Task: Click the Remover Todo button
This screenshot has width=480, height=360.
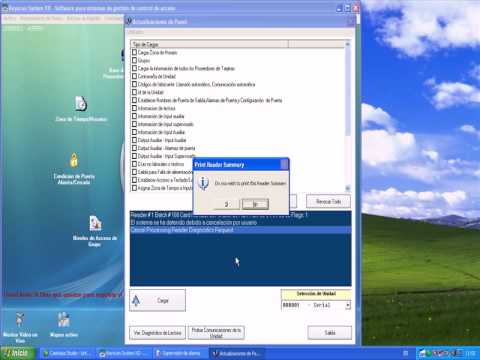Action: 328,201
